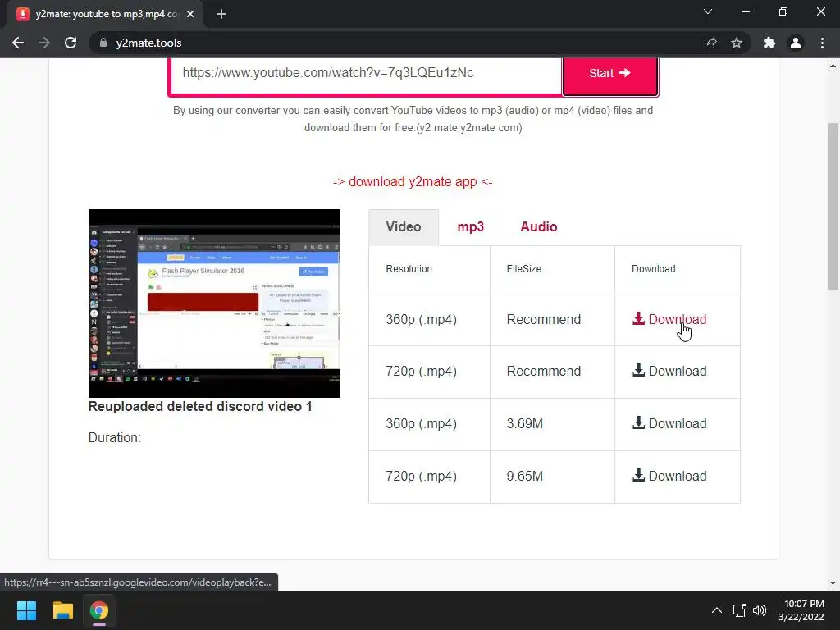This screenshot has width=840, height=630.
Task: Go back with the browser back arrow
Action: (18, 43)
